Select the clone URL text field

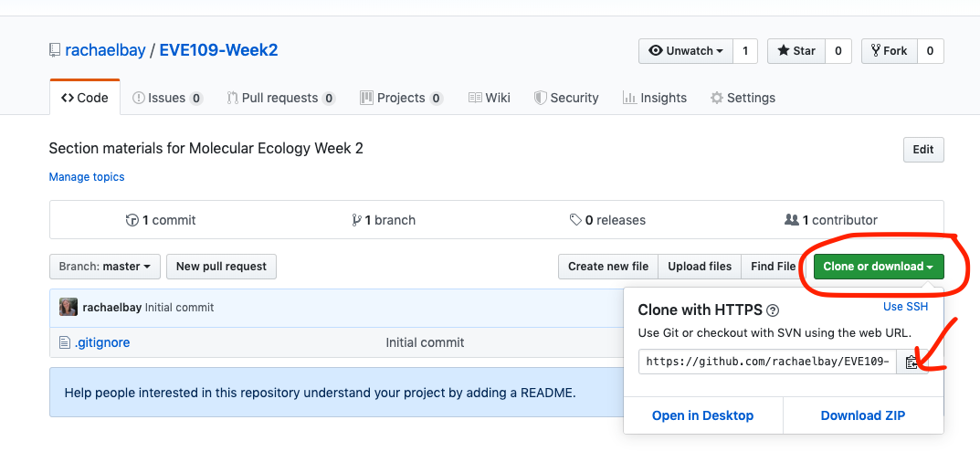pyautogui.click(x=767, y=362)
